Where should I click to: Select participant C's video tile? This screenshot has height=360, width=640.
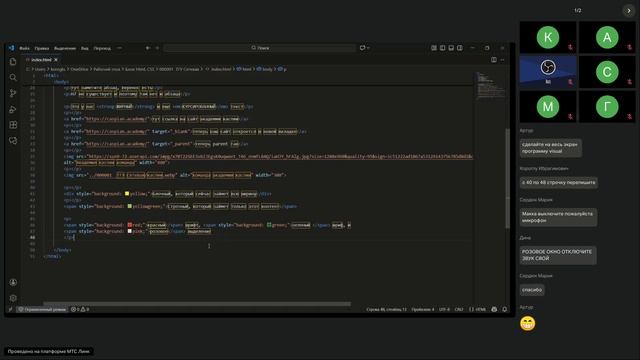click(x=607, y=72)
